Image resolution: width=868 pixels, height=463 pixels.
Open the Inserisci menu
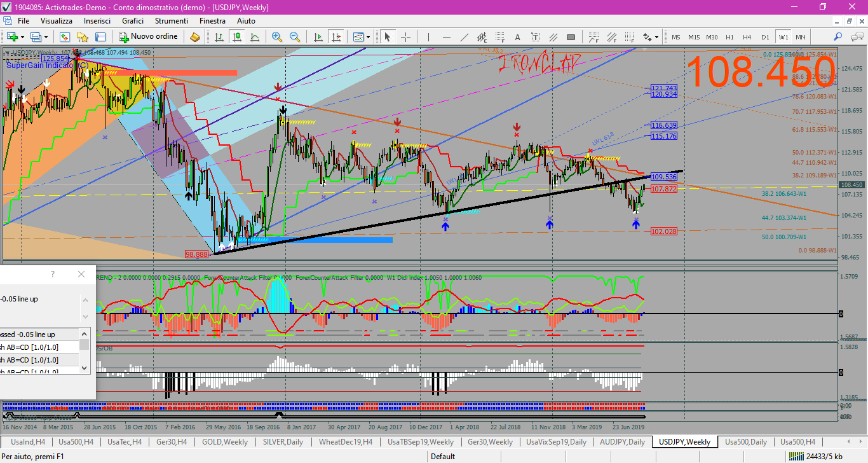click(97, 21)
